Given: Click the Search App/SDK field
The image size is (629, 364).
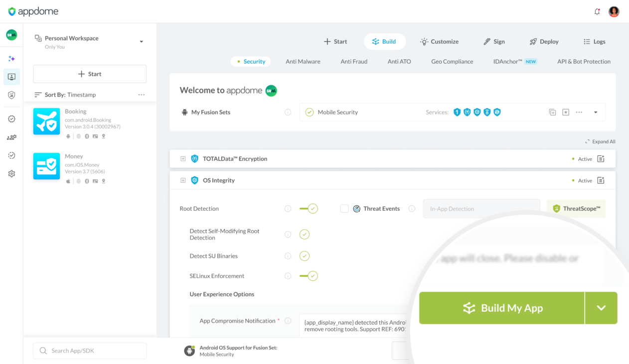Looking at the screenshot, I should click(90, 351).
